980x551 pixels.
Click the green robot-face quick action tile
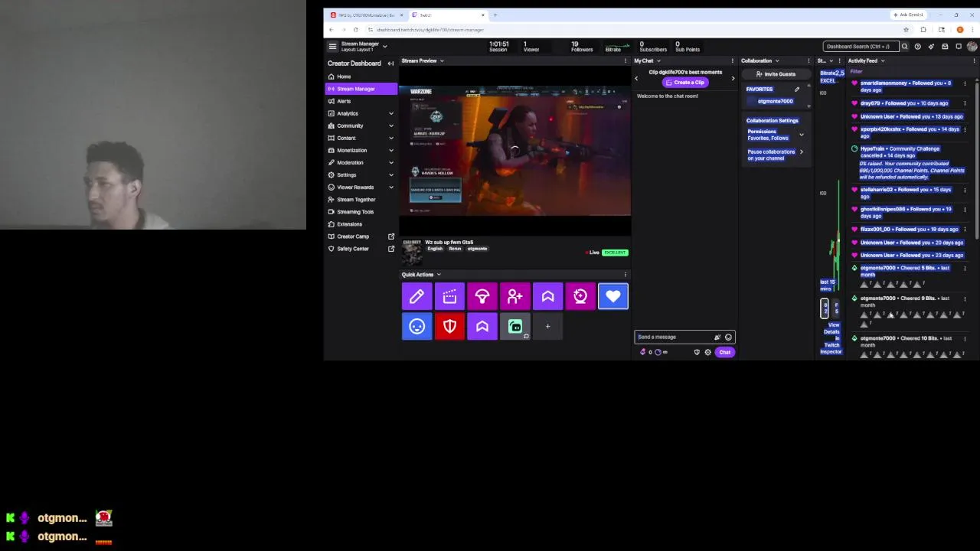tap(514, 327)
